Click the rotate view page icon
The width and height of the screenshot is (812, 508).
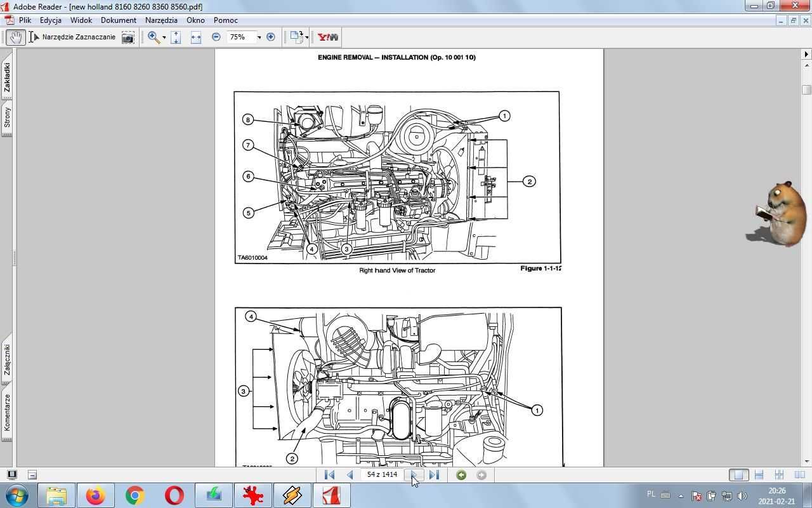[296, 37]
